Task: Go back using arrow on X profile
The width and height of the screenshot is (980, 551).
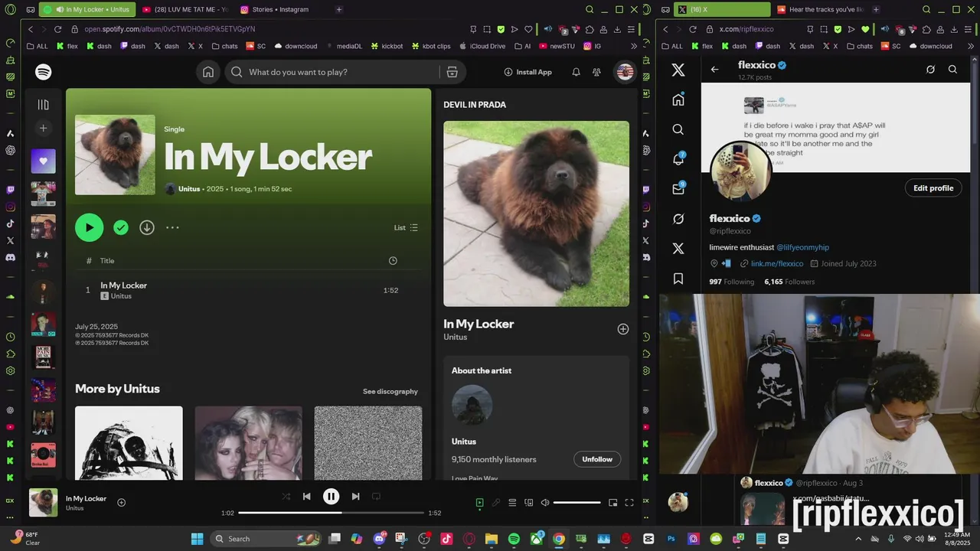Action: click(714, 69)
